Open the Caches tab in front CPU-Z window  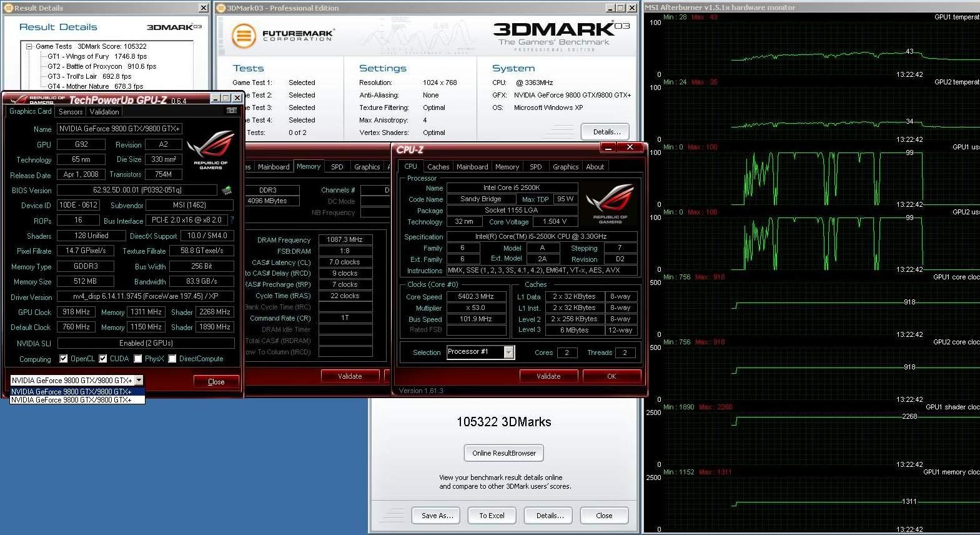click(438, 167)
